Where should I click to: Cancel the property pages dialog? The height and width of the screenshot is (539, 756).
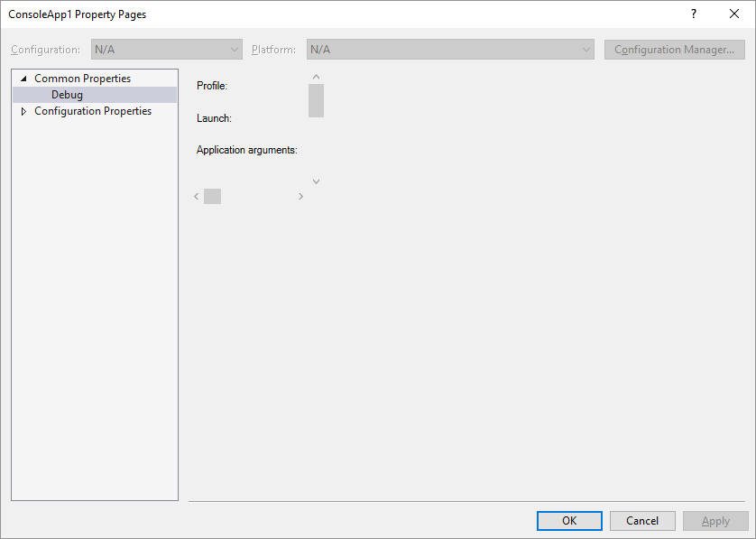pos(642,521)
